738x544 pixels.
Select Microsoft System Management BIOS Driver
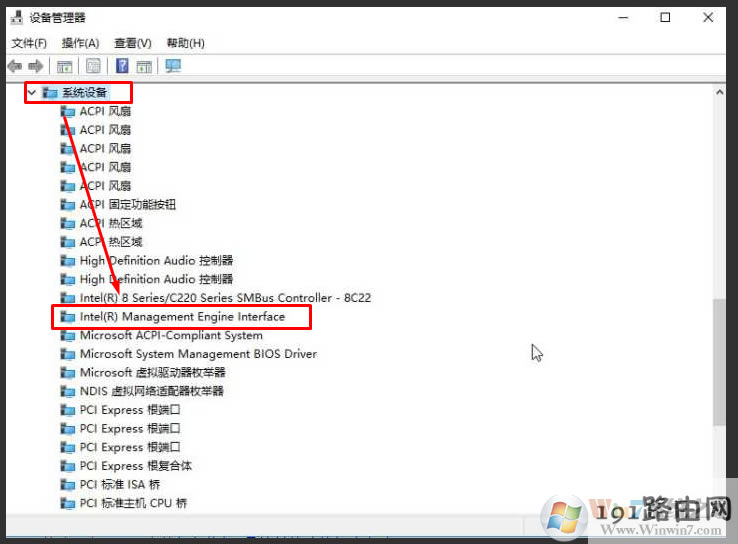point(198,354)
